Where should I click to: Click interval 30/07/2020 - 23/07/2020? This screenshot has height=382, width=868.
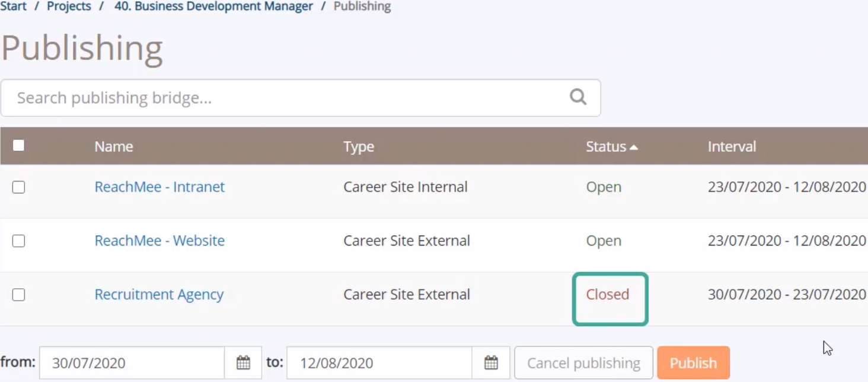click(787, 295)
